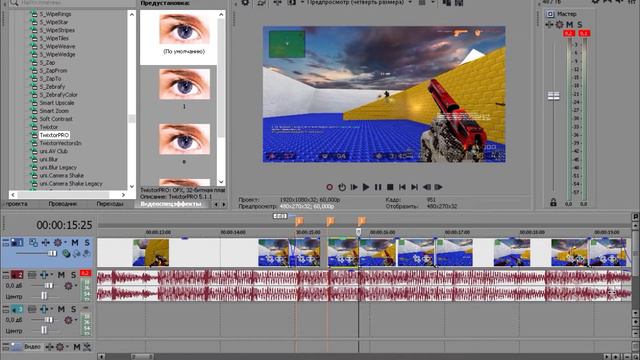Viewport: 640px width, 360px height.
Task: Open track 1 FX gear
Action: tap(58, 242)
